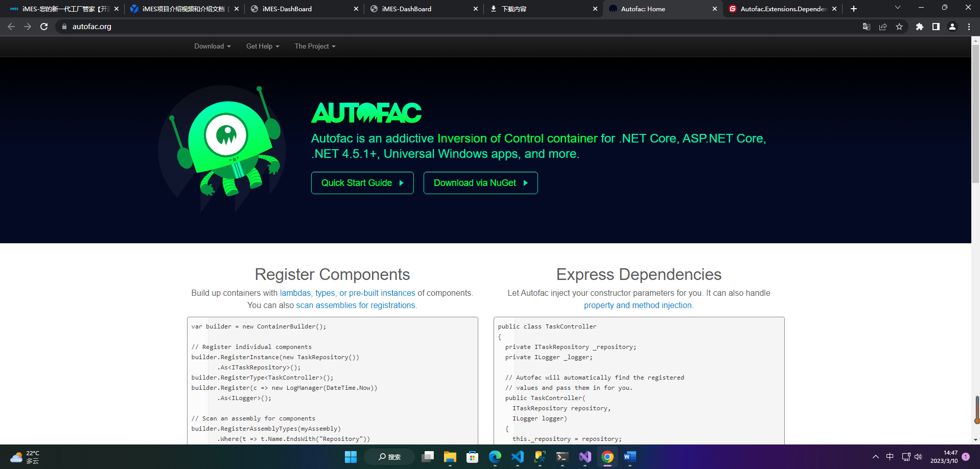Screen dimensions: 980x469
Task: Switch to the 下载内容 tab
Action: coord(543,9)
